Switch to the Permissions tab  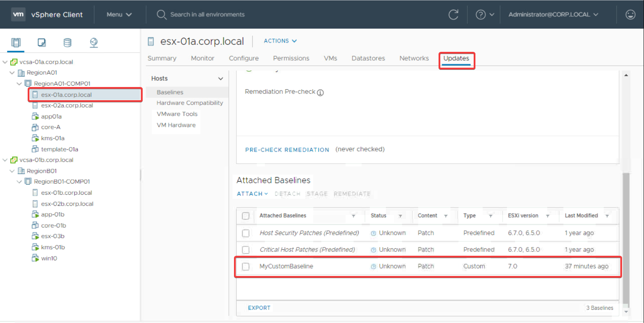[291, 58]
